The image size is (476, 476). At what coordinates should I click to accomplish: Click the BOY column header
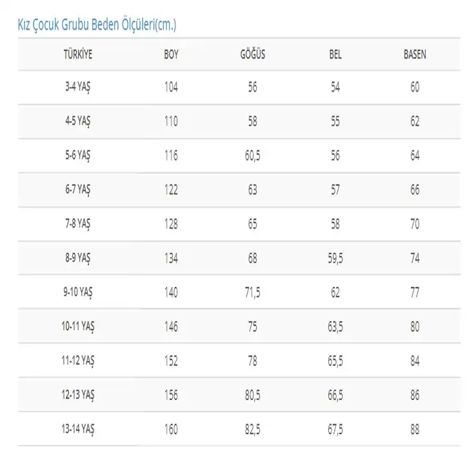(x=171, y=55)
